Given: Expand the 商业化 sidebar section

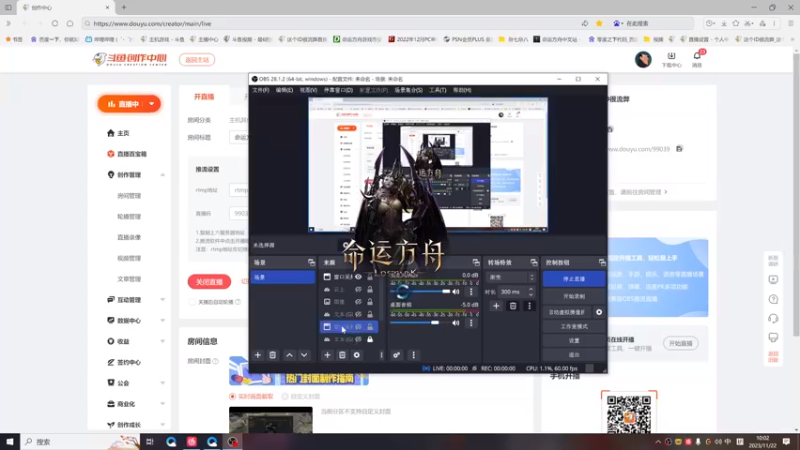Looking at the screenshot, I should pos(163,404).
